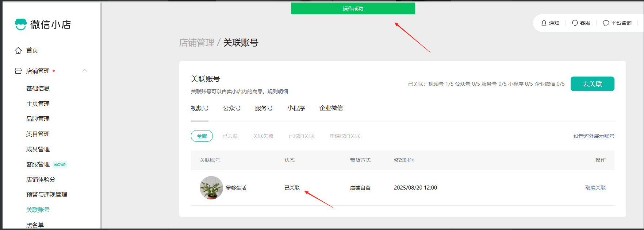Click the notification bell icon

(544, 23)
